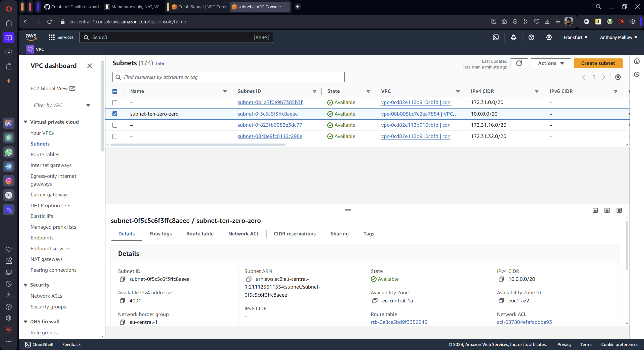Viewport: 644px width, 350px height.
Task: Click the refresh subnets button
Action: pos(519,63)
